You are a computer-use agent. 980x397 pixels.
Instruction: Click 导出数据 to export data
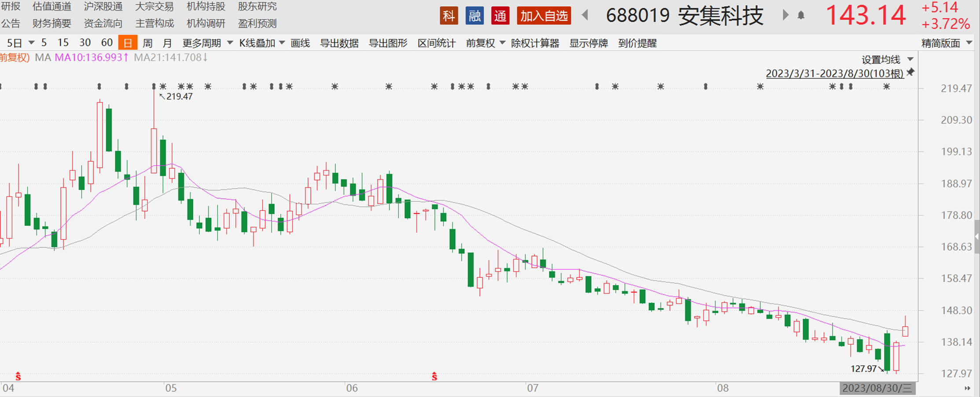point(339,43)
